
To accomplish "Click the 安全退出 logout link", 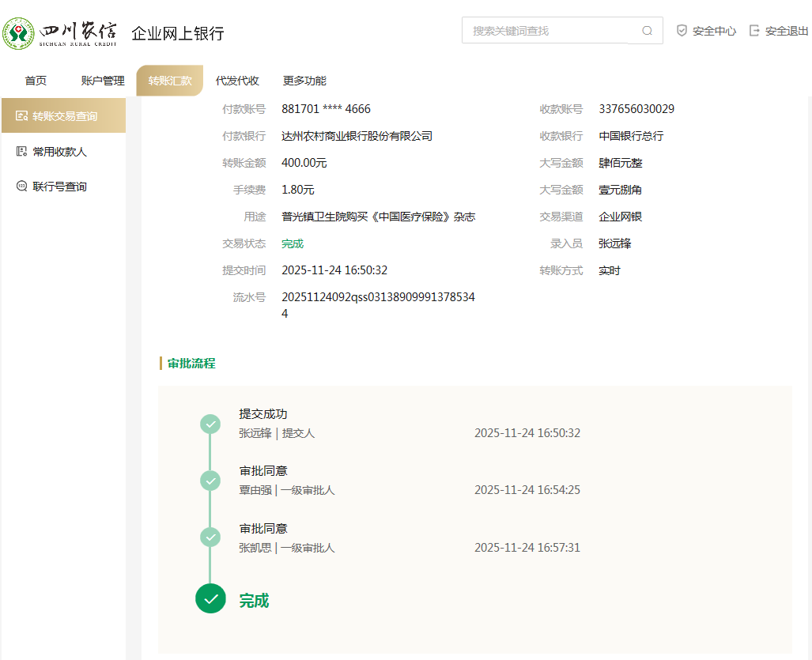I will [x=786, y=31].
